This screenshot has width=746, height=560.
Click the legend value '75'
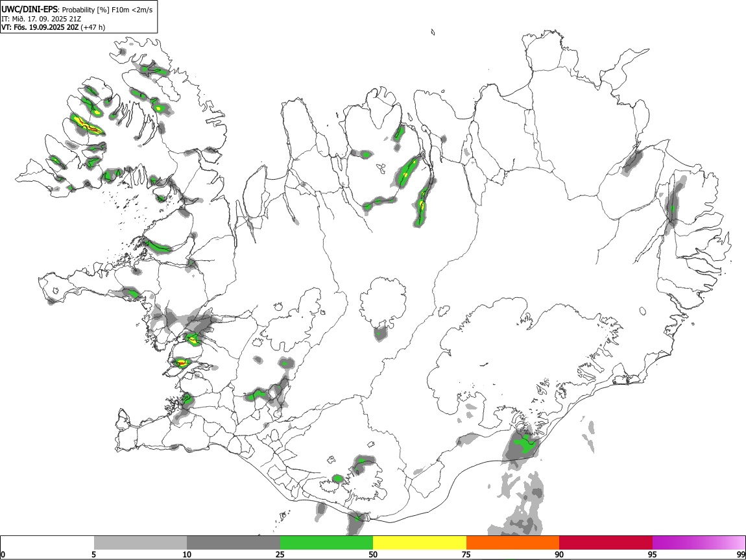click(x=466, y=554)
